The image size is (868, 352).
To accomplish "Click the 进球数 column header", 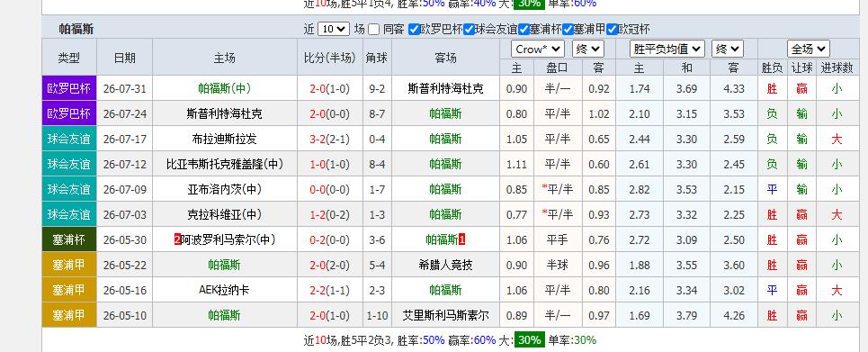I will point(837,68).
